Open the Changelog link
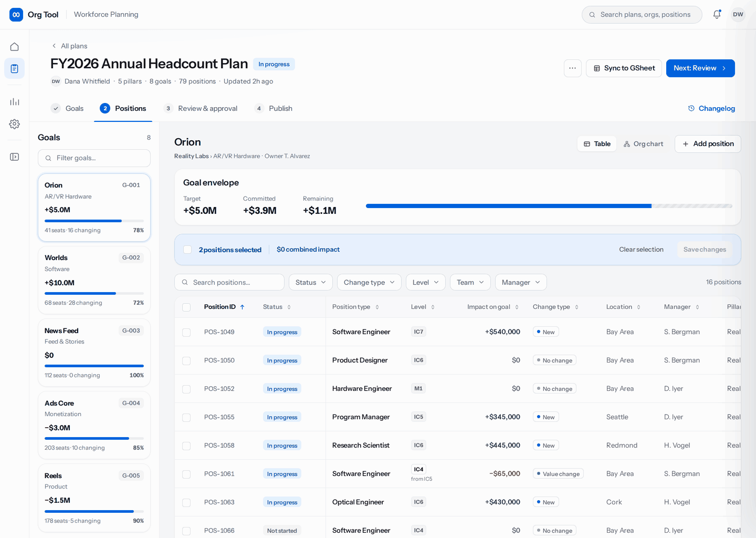Screen dimensions: 756x538 (711, 108)
